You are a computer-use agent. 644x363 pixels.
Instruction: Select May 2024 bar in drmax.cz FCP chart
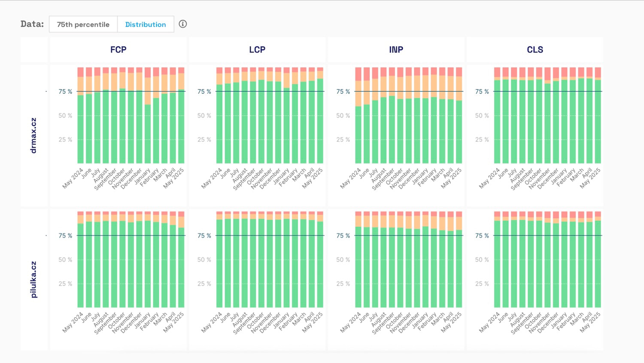click(x=81, y=129)
